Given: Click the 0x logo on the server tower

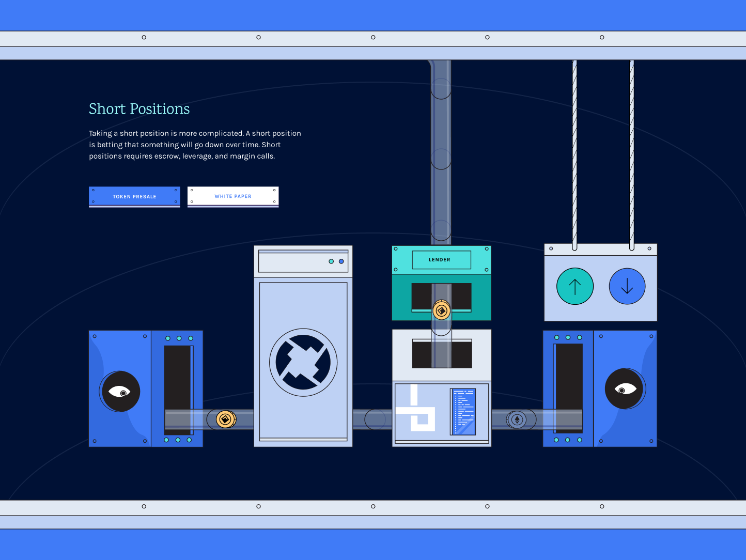Looking at the screenshot, I should tap(303, 363).
